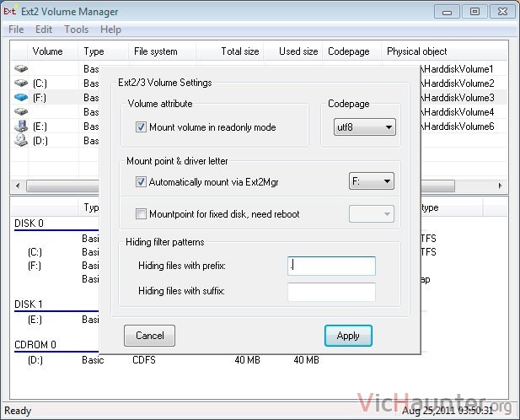Select DISK 1 in lower pane
Viewport: 520px width, 420px height.
click(29, 304)
